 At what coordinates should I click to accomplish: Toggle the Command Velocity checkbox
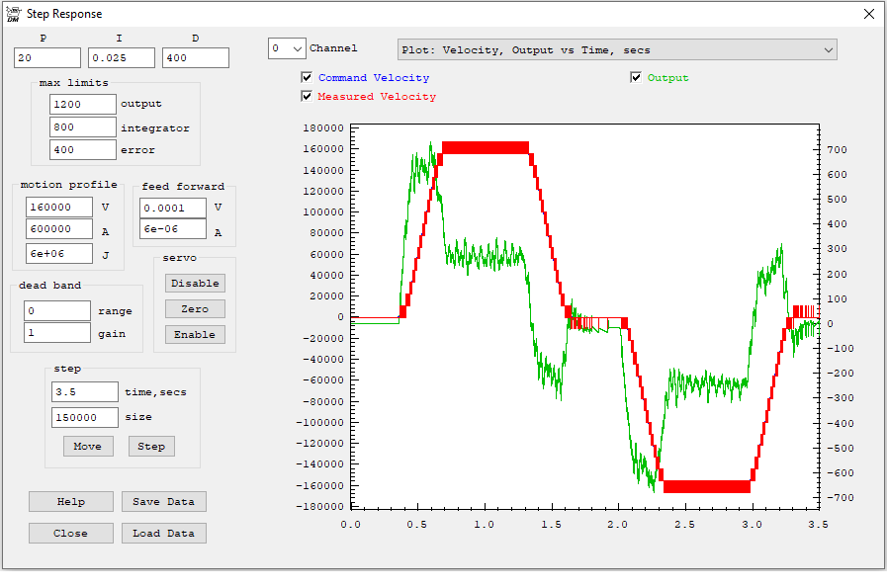307,78
